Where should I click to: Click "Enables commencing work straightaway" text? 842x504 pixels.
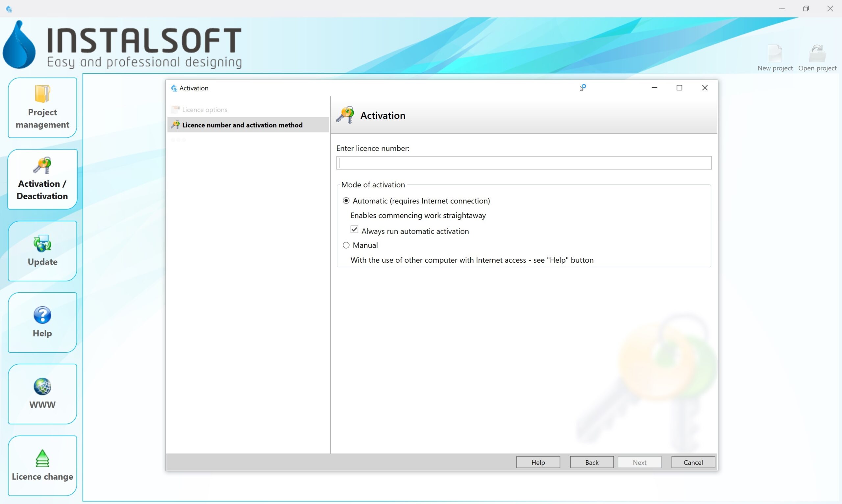coord(418,216)
